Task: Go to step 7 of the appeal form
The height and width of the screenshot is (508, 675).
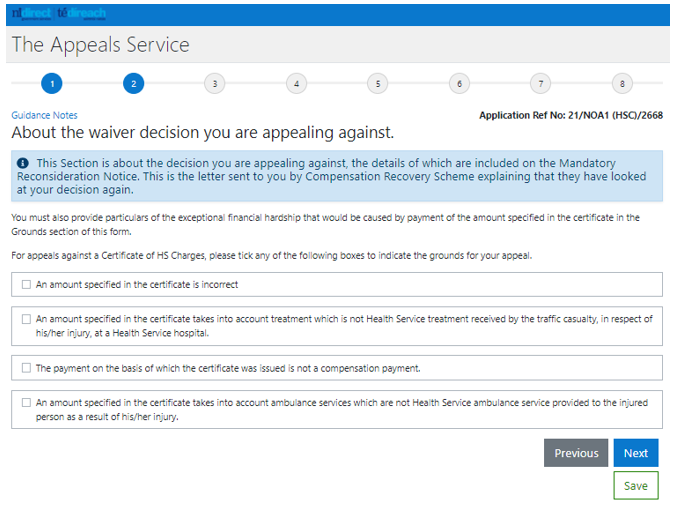Action: (x=541, y=84)
